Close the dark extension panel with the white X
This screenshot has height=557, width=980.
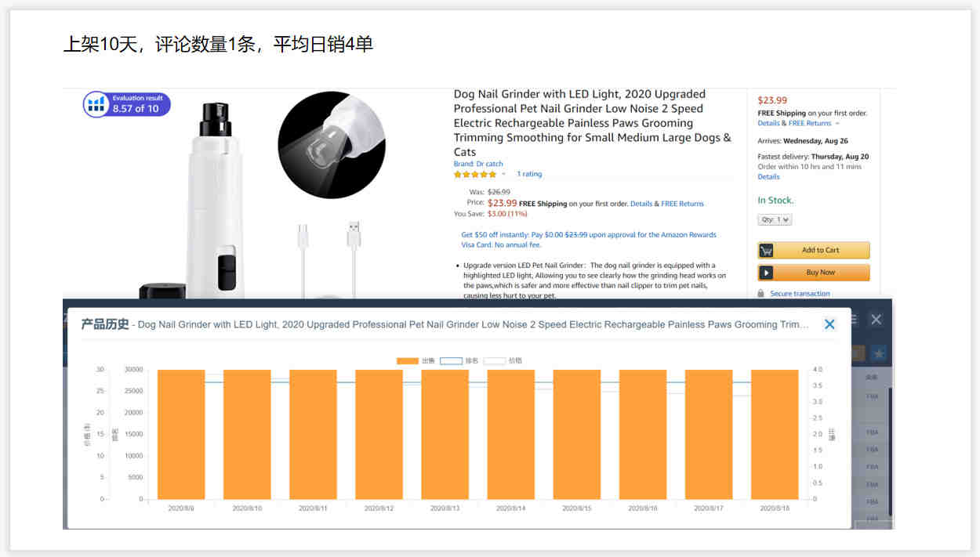tap(877, 319)
